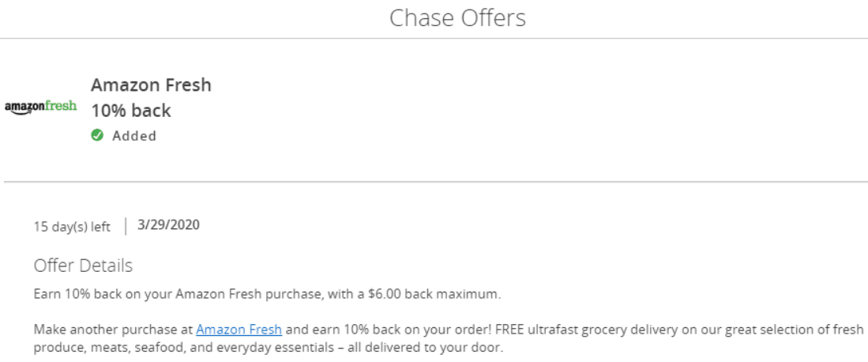Click the 3/29/2020 expiration date
The width and height of the screenshot is (868, 362).
169,225
